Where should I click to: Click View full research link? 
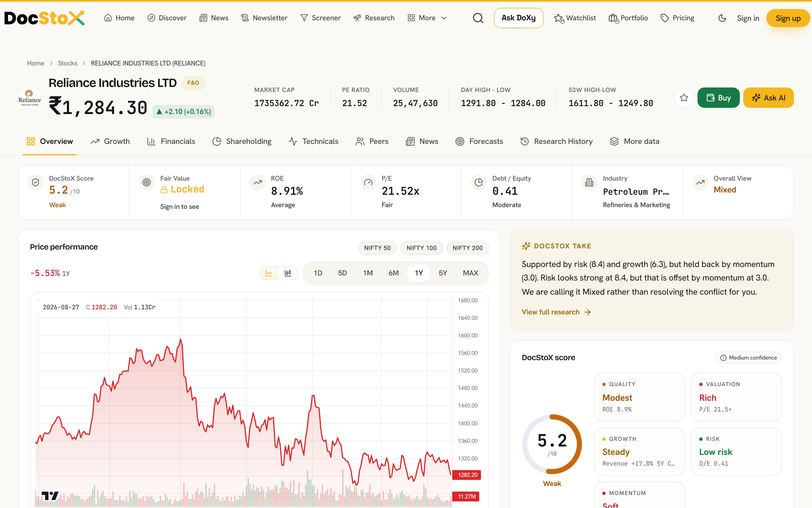556,312
